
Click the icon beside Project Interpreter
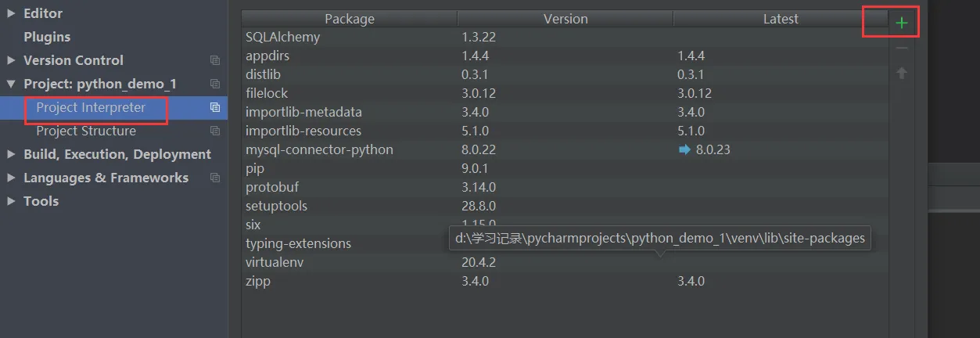click(x=215, y=107)
